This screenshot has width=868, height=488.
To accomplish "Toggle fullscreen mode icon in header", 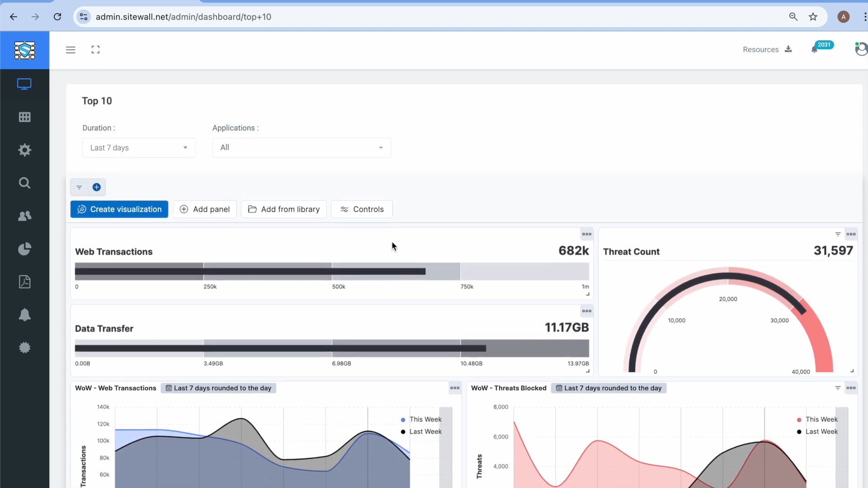I will point(95,50).
